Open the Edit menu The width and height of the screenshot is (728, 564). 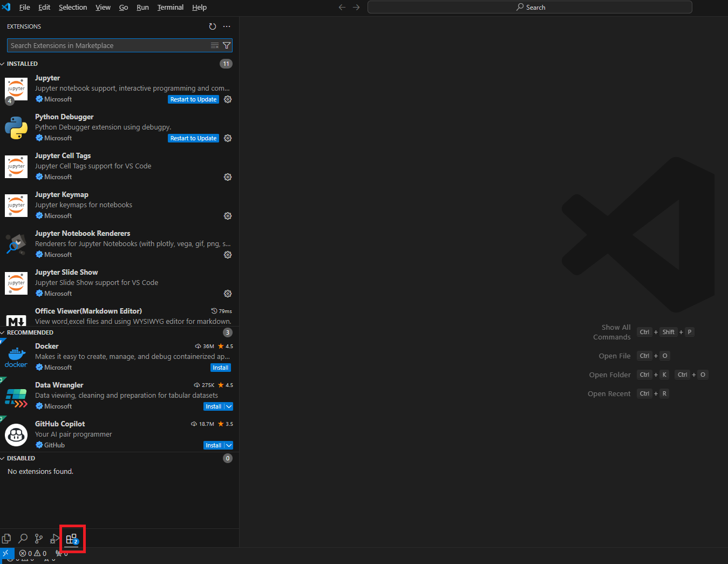tap(44, 7)
